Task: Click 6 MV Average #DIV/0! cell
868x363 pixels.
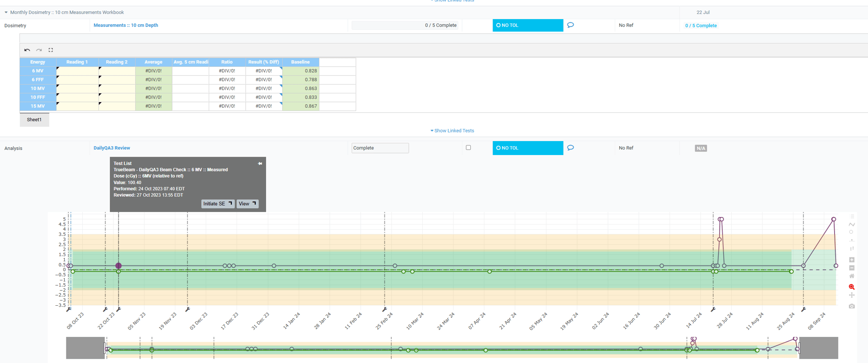Action: 154,71
